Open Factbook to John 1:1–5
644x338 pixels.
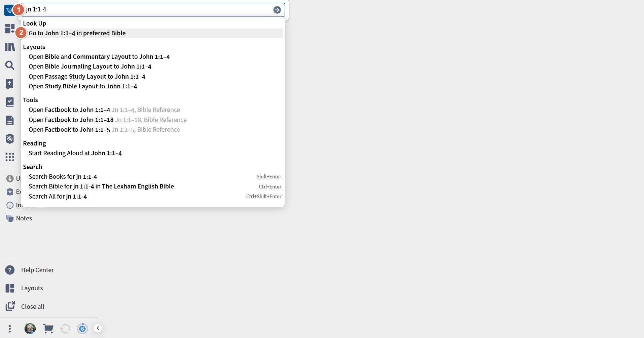(x=104, y=130)
